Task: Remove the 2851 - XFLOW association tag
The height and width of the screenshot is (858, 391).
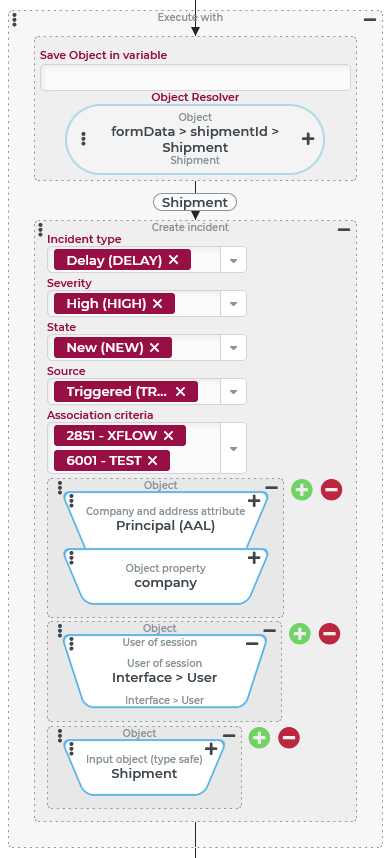Action: click(x=168, y=436)
